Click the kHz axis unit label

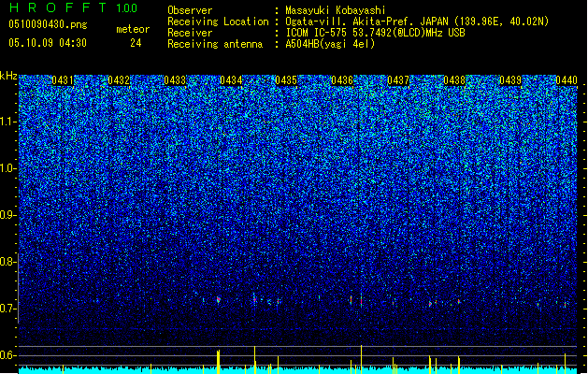click(x=8, y=76)
